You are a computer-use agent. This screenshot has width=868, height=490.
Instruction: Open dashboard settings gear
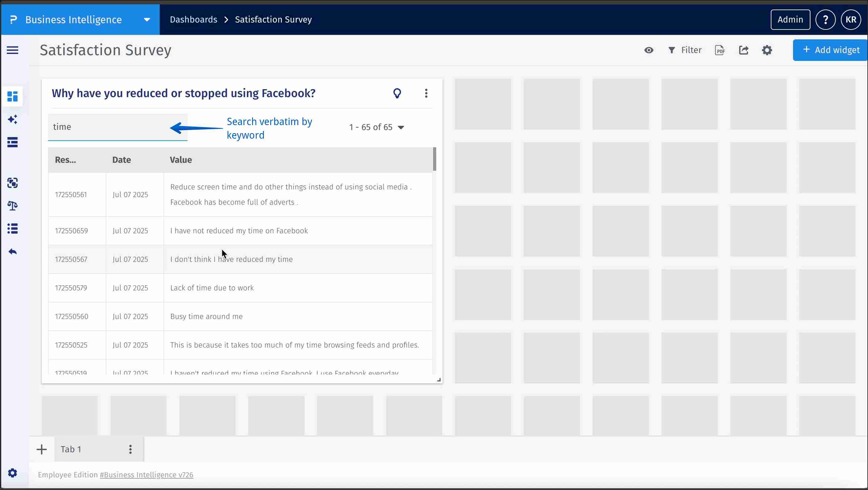(767, 50)
